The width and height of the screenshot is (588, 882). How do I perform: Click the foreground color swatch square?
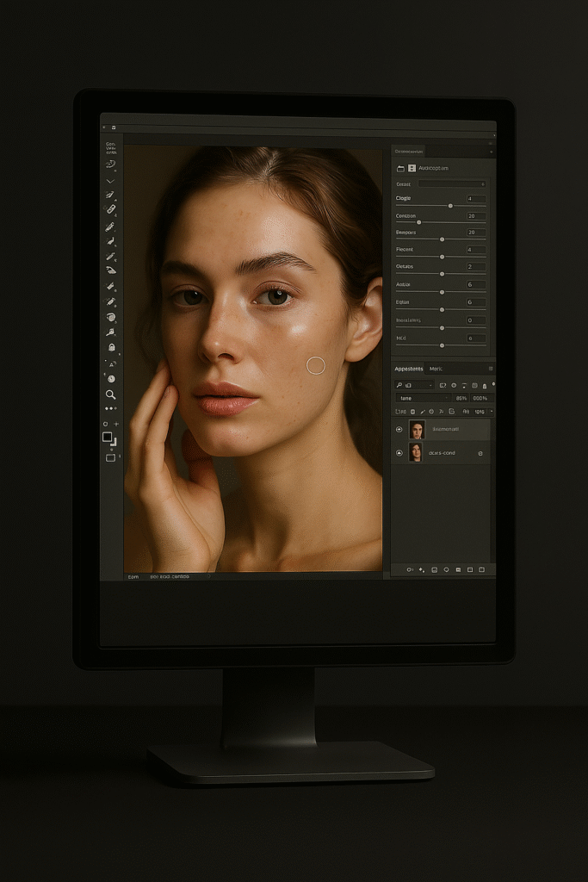coord(108,437)
